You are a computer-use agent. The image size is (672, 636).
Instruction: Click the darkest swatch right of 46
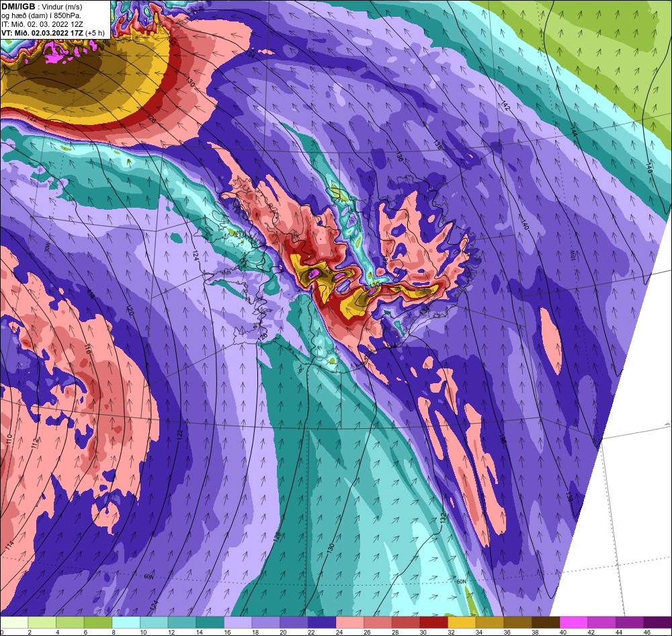pyautogui.click(x=658, y=623)
